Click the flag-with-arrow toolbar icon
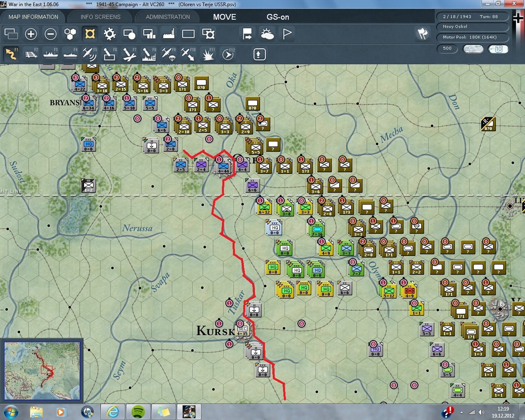 (247, 34)
